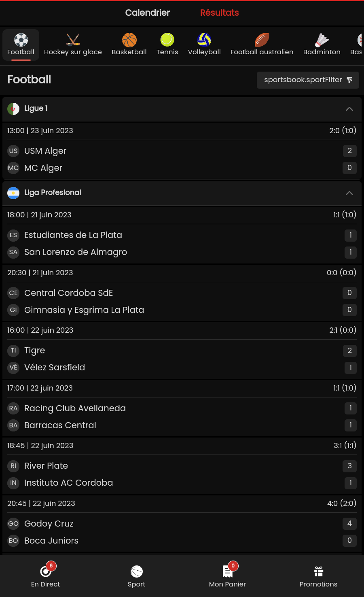Choose Hockey sur glace sport icon

coord(73,40)
